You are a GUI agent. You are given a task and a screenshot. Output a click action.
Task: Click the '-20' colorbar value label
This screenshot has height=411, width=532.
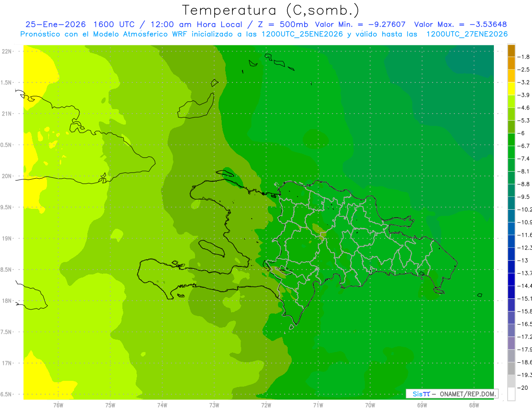524,388
